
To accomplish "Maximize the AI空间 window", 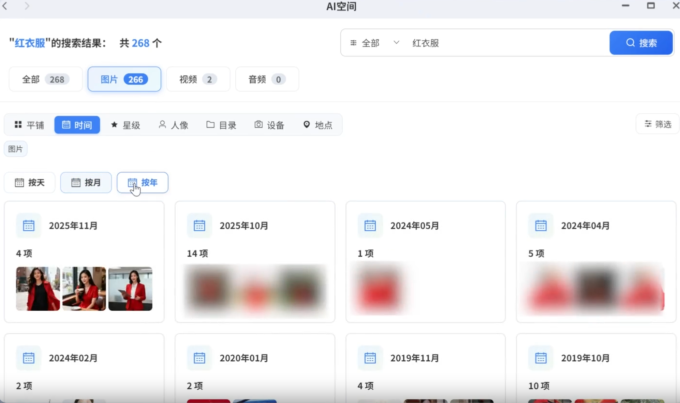I will click(x=651, y=6).
